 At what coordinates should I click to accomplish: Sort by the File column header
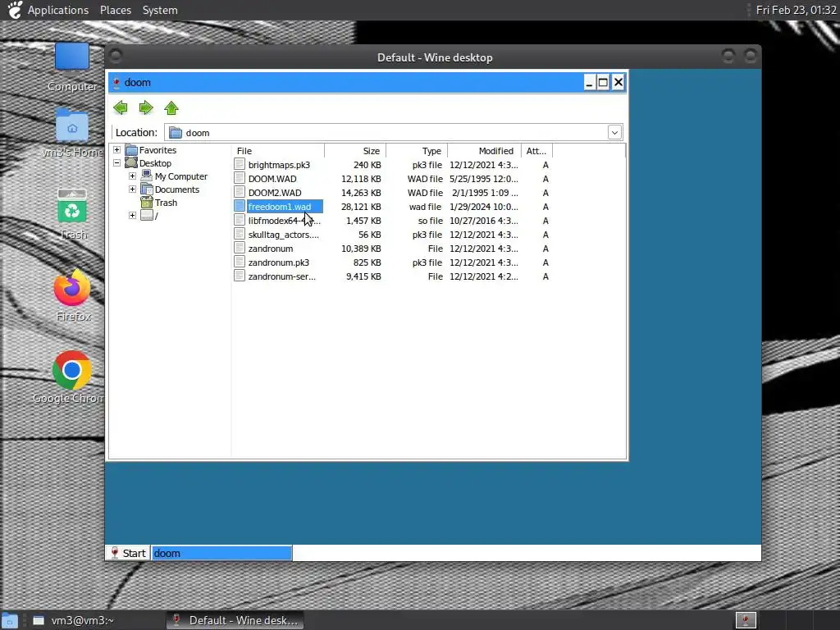coord(278,151)
